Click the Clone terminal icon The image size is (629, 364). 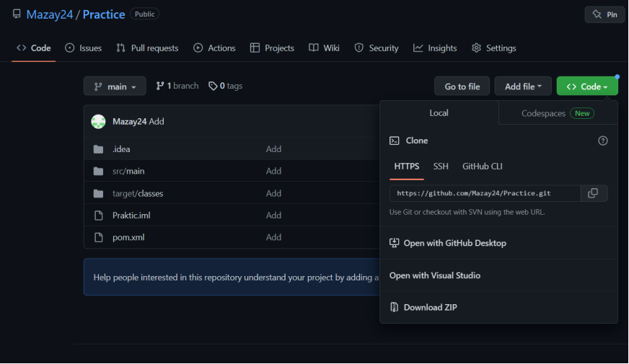pos(395,141)
